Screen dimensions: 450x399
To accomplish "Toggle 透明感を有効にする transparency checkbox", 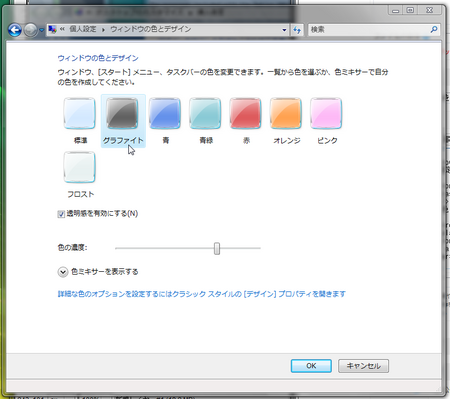I will point(61,214).
